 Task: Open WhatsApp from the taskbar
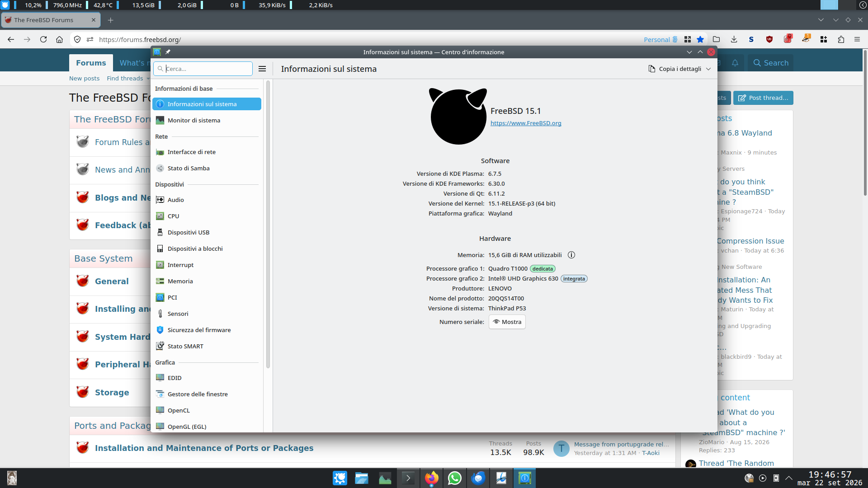click(x=455, y=478)
